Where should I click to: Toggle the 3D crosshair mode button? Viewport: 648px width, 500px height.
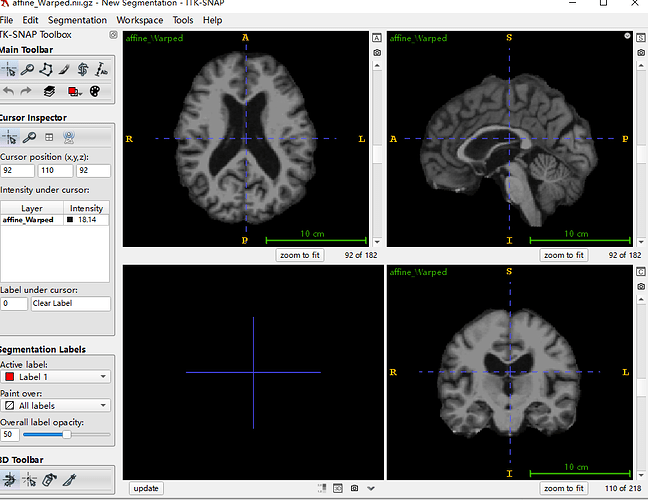click(28, 481)
